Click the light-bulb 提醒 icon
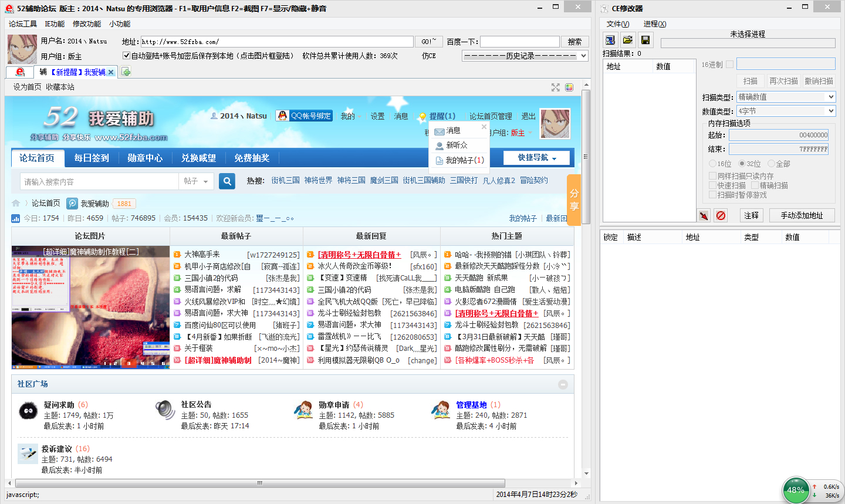Image resolution: width=845 pixels, height=504 pixels. [422, 116]
